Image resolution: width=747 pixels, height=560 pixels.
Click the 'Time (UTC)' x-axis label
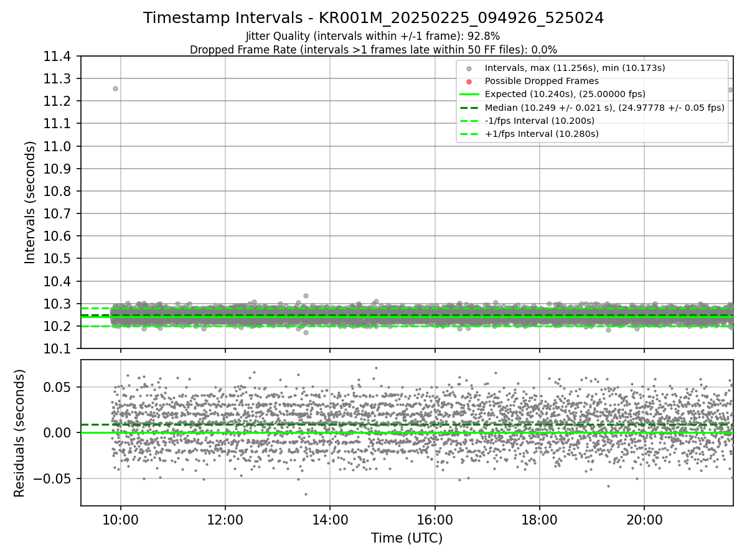click(x=406, y=538)
